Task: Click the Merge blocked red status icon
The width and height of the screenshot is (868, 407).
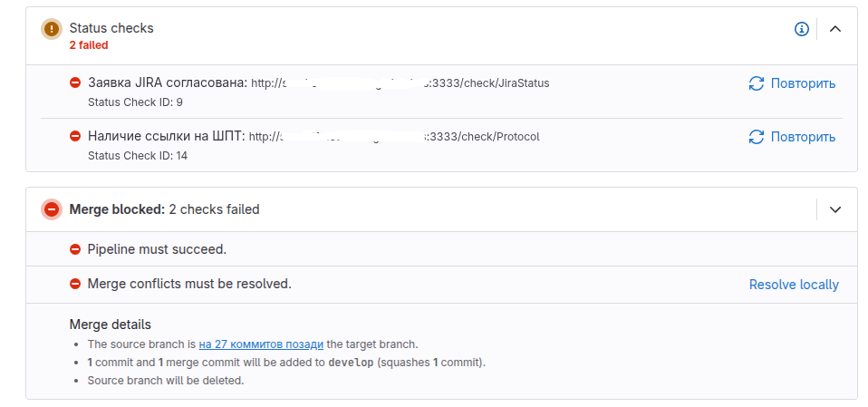Action: (x=52, y=209)
